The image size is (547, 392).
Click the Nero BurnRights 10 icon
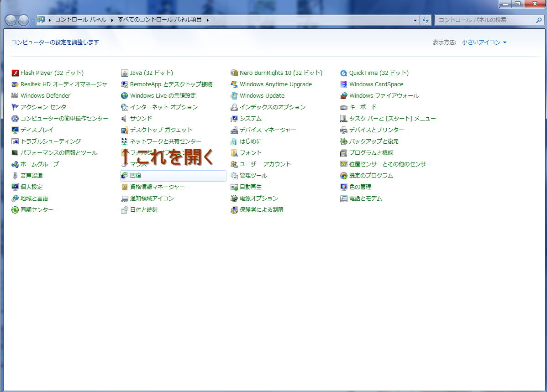(234, 73)
